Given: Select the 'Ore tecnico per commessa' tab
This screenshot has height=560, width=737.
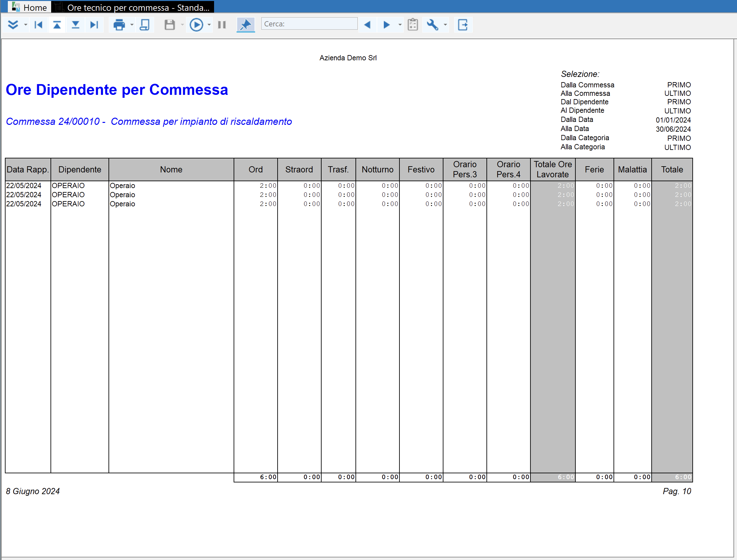Looking at the screenshot, I should click(x=133, y=7).
